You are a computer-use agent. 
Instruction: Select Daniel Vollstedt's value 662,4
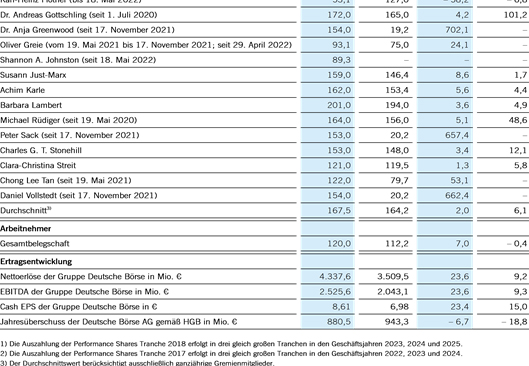point(457,195)
